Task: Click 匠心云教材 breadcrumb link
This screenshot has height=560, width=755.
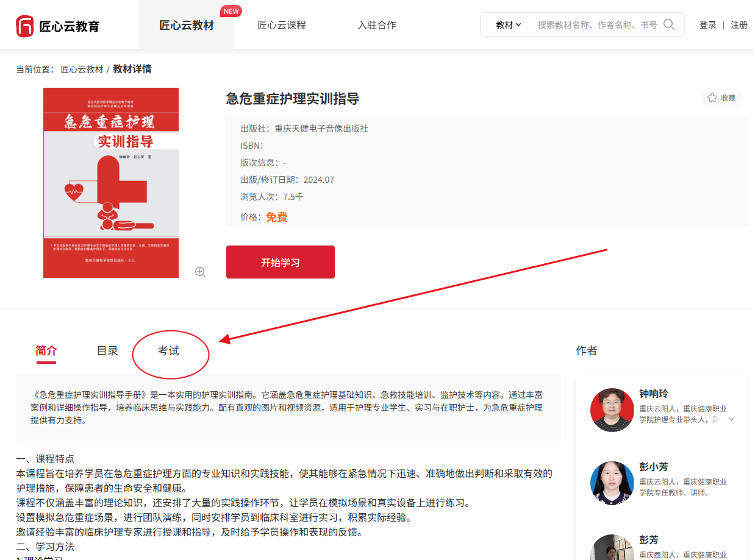Action: (x=82, y=69)
